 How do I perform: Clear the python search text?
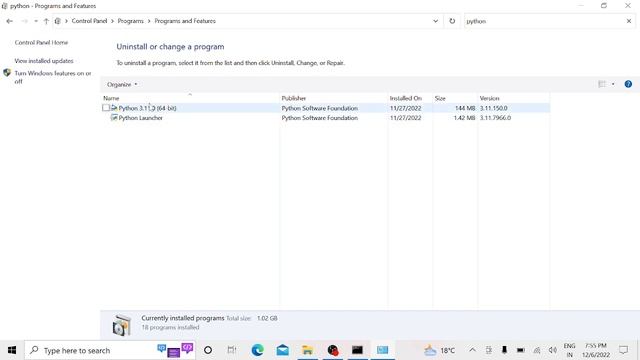(629, 21)
